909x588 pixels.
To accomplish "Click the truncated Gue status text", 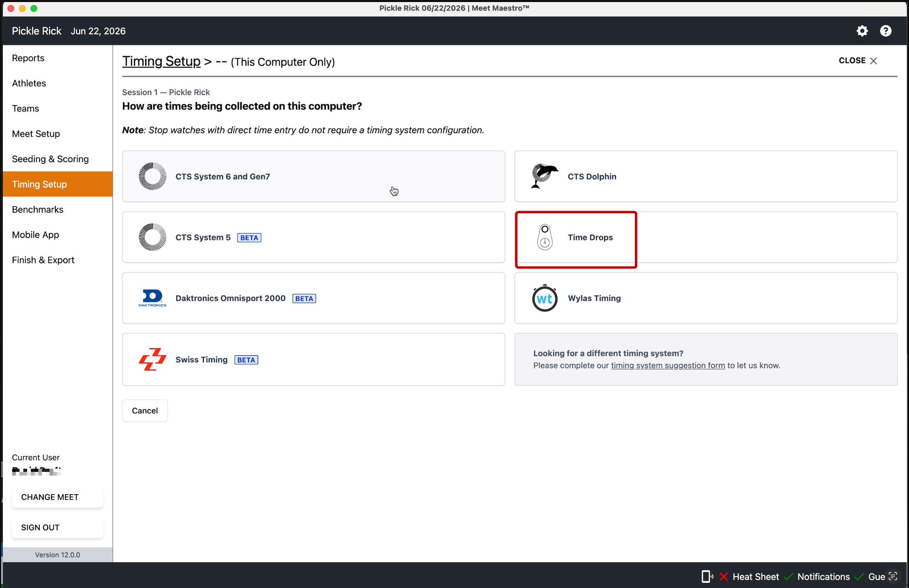I will pyautogui.click(x=876, y=577).
